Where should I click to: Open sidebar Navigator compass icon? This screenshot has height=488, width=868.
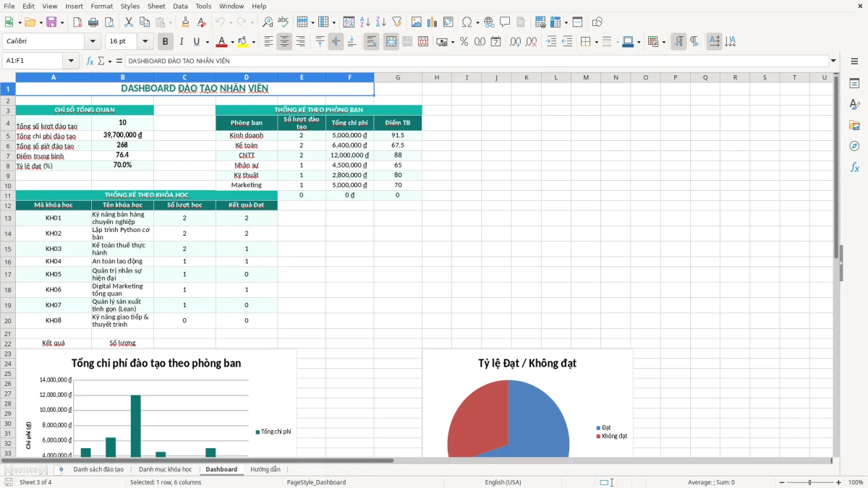click(x=854, y=146)
